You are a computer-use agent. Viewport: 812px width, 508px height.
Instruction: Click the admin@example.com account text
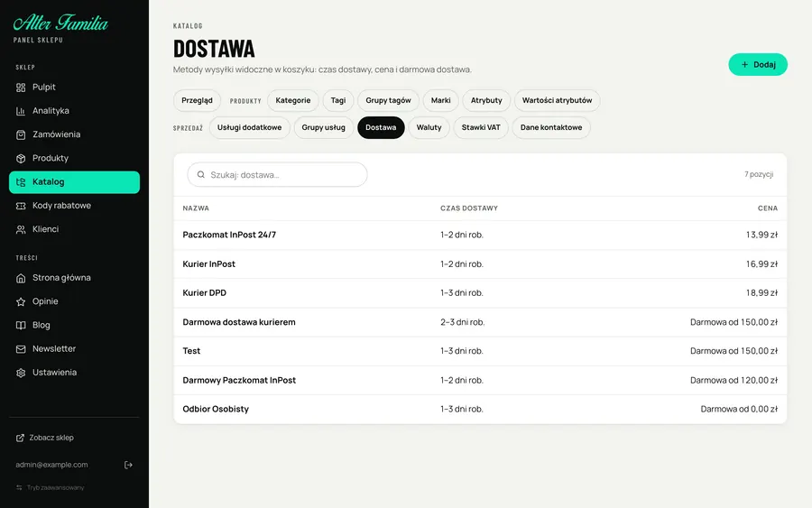(x=51, y=465)
